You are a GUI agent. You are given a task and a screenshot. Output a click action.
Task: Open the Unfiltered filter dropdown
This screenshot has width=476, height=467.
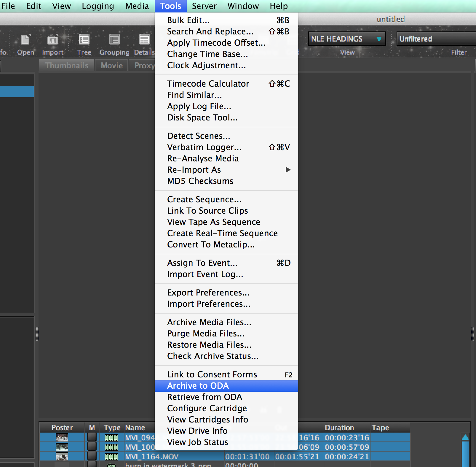(x=436, y=39)
